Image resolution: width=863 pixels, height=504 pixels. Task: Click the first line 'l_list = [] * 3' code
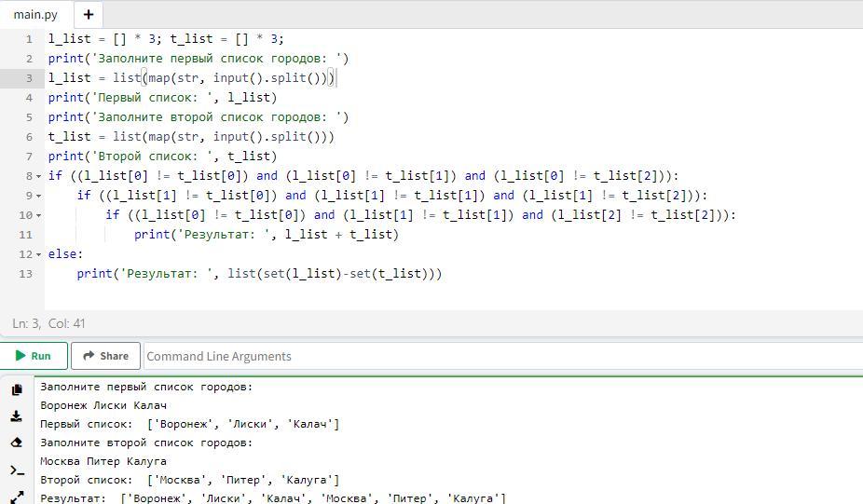pyautogui.click(x=166, y=39)
